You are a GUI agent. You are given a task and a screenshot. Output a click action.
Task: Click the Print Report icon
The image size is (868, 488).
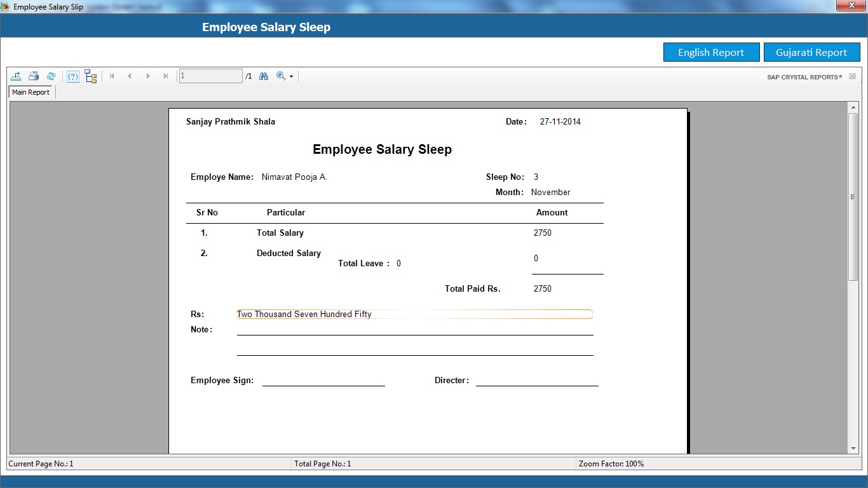click(34, 76)
